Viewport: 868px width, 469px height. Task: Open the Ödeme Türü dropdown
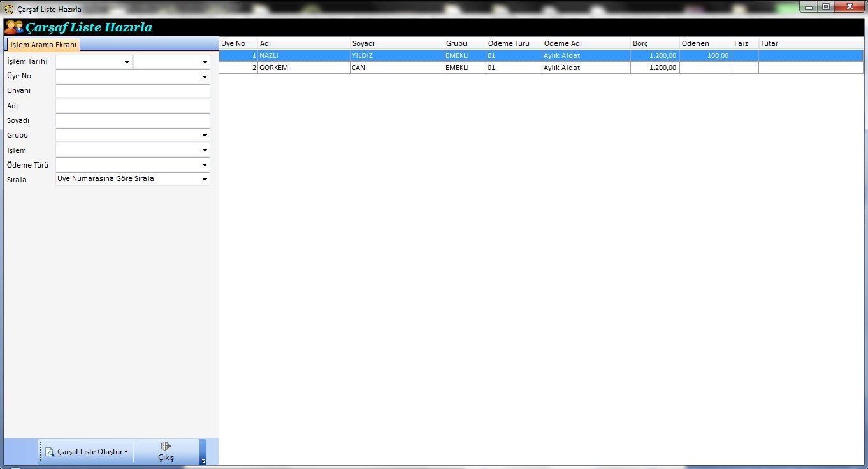[x=205, y=165]
